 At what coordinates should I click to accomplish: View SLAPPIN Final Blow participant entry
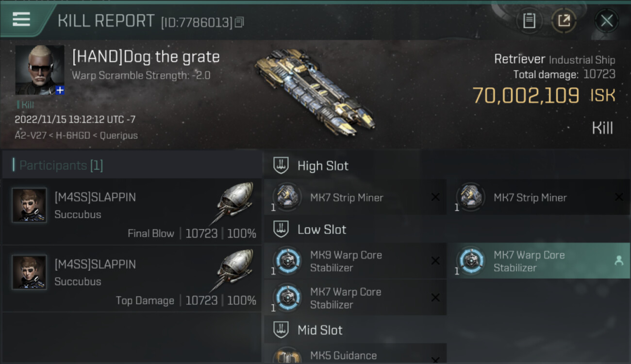coord(132,212)
